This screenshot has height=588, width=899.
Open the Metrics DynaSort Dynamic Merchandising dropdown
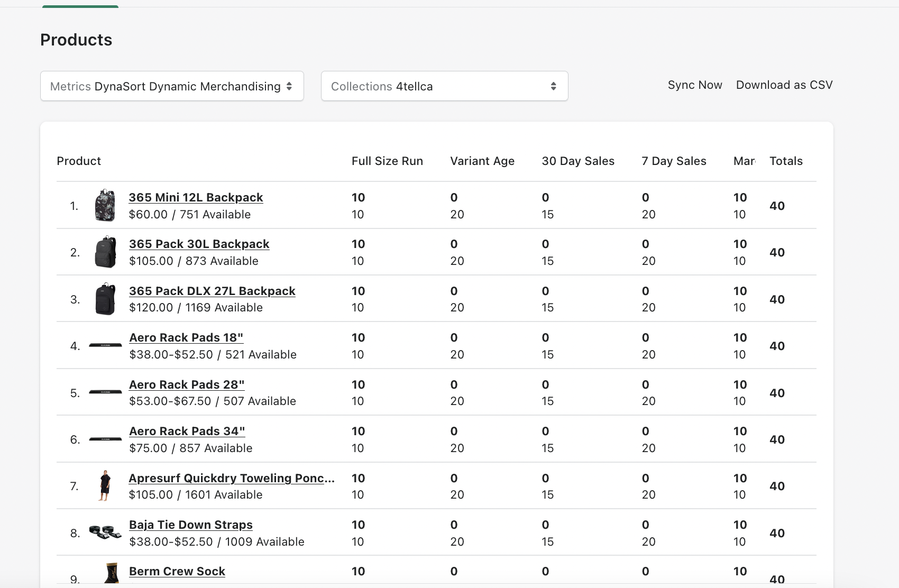(x=172, y=86)
